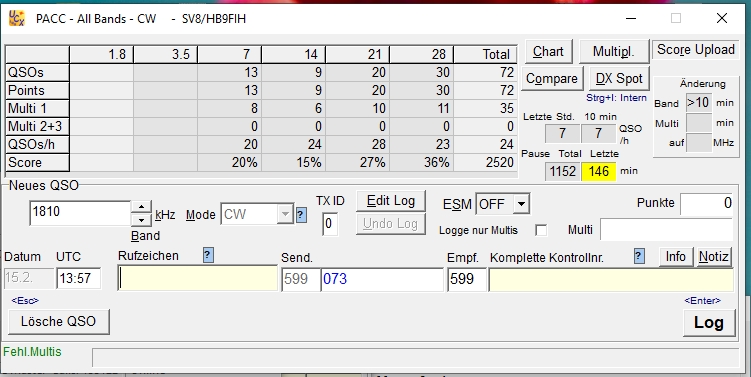Focus the Komplette Kontrollnr. input field
The height and width of the screenshot is (377, 751).
tap(611, 280)
